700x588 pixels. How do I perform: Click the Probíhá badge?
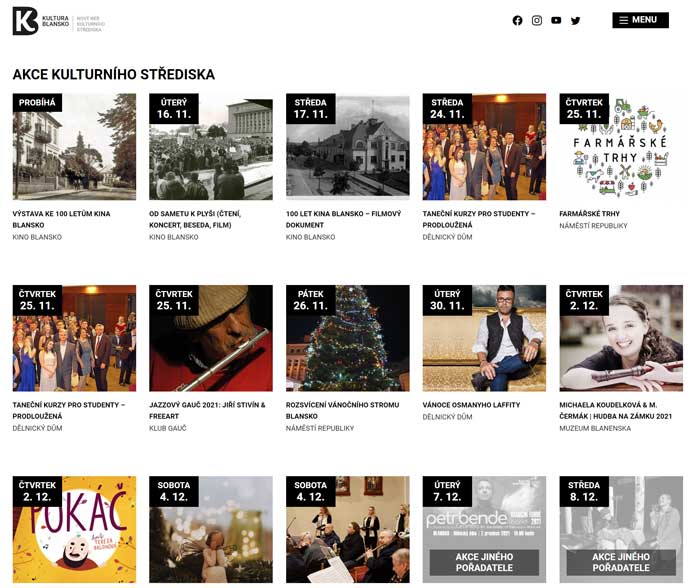click(37, 103)
